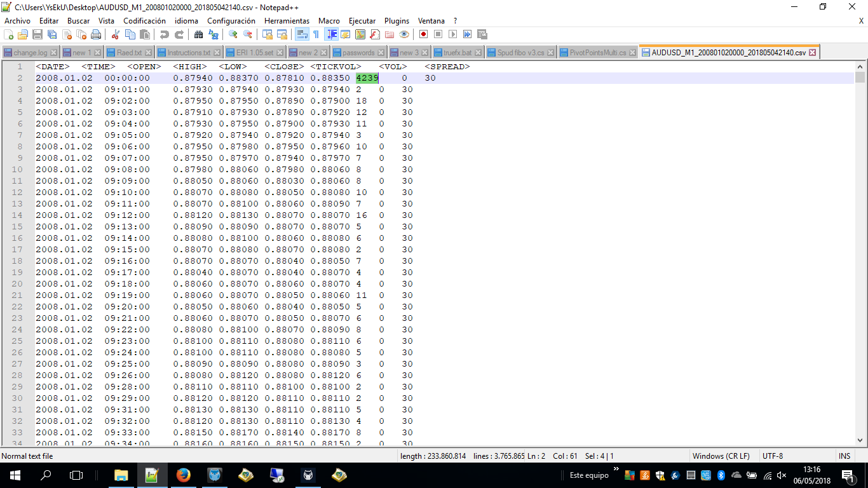Click the Cut scissors icon
The image size is (868, 488).
116,34
